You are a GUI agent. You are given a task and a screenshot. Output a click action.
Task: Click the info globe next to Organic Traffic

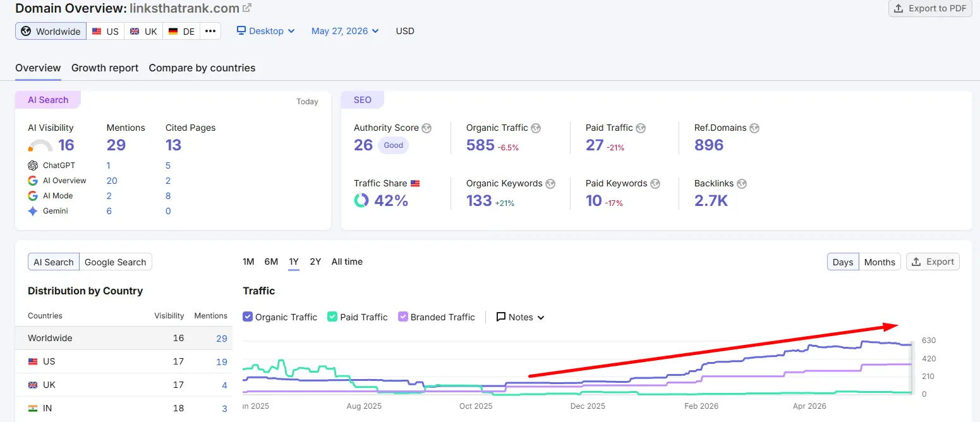tap(536, 128)
